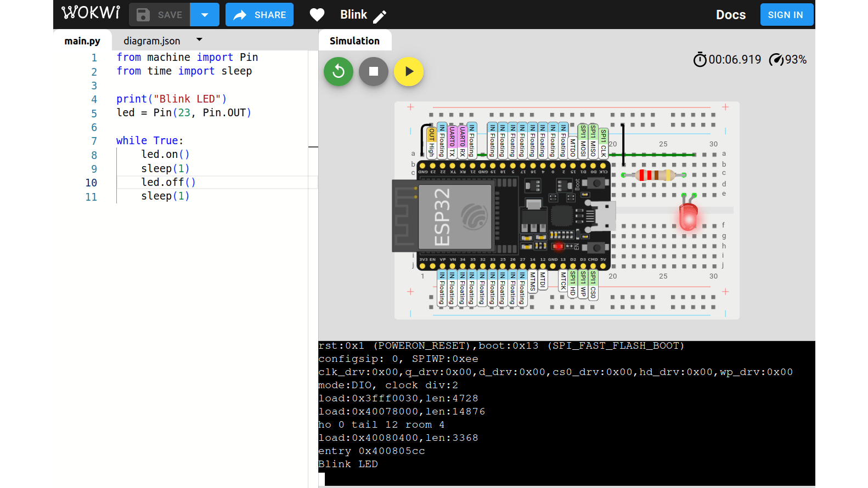Viewport: 868px width, 488px height.
Task: Restart the simulation with green button
Action: 339,71
